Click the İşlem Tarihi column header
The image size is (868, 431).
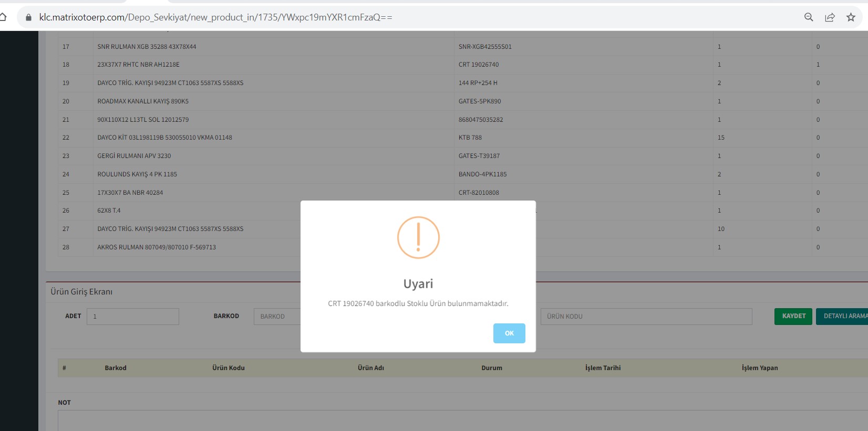click(603, 368)
